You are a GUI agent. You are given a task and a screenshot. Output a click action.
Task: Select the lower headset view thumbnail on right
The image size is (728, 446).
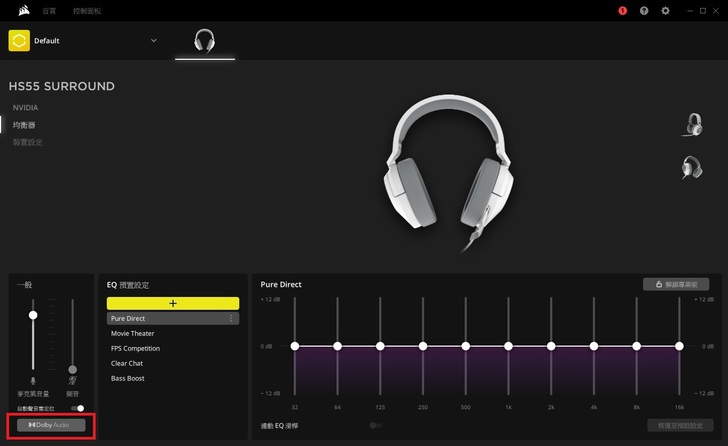tap(691, 167)
